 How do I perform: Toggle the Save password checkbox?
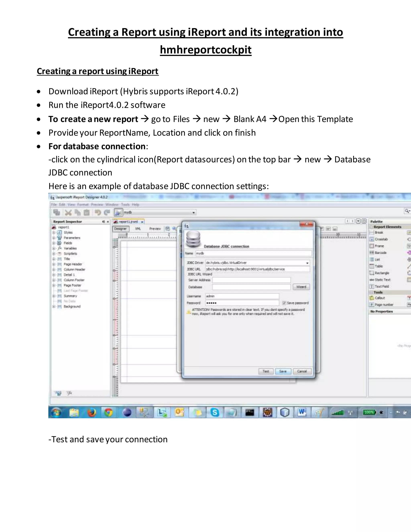pyautogui.click(x=284, y=303)
